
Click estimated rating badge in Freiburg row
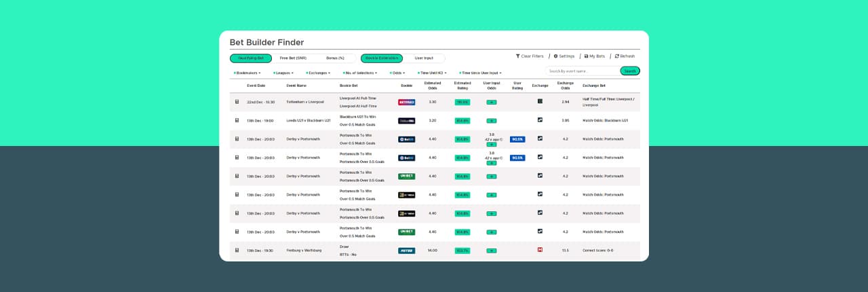pos(462,251)
